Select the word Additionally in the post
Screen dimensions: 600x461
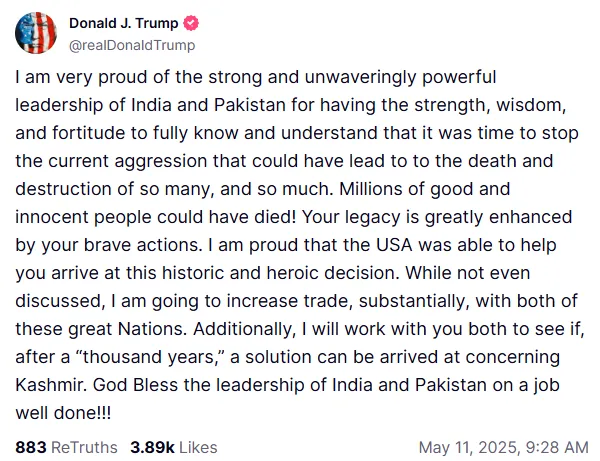coord(245,329)
